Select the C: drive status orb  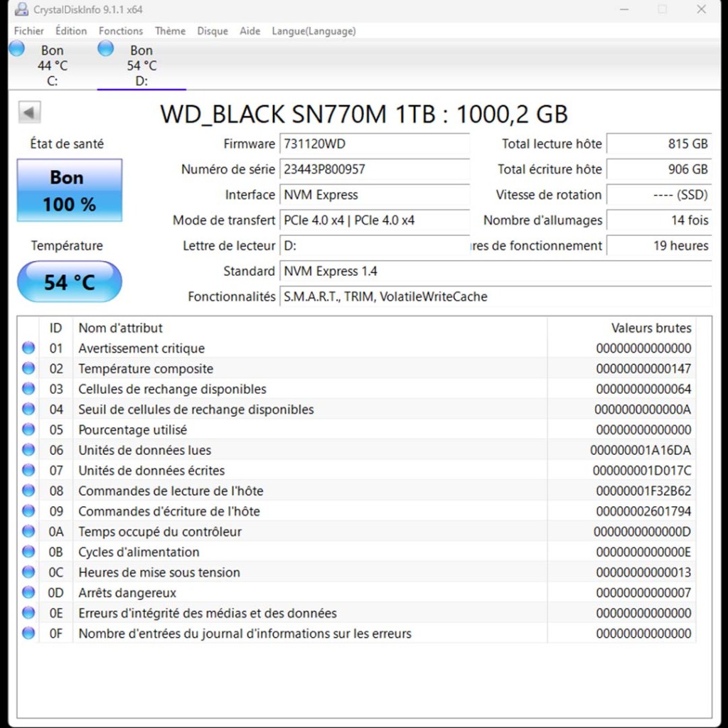17,48
